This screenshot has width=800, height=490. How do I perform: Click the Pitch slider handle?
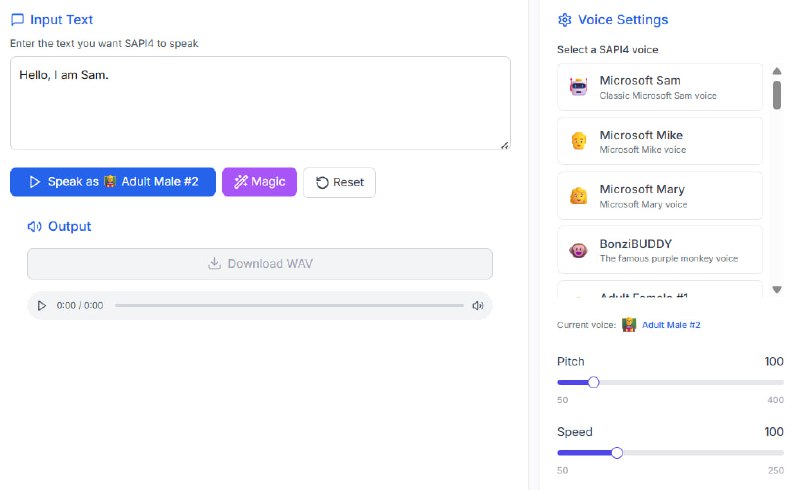pyautogui.click(x=594, y=382)
